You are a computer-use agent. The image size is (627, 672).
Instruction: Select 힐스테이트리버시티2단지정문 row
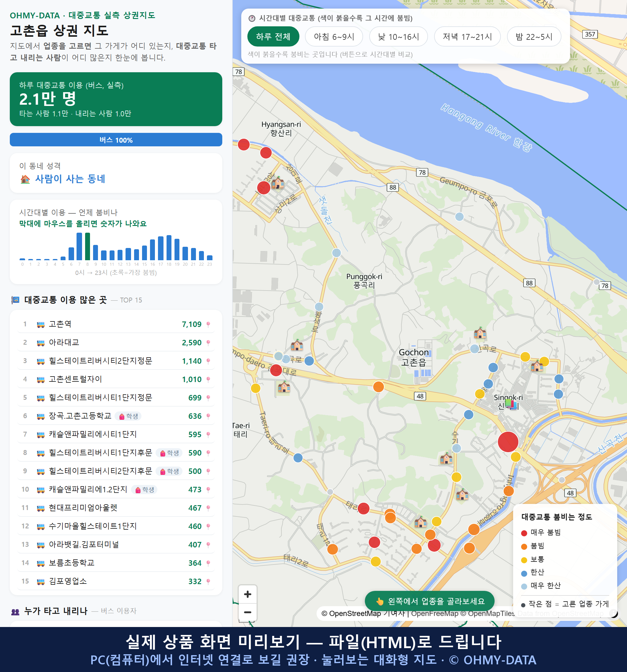(x=116, y=361)
